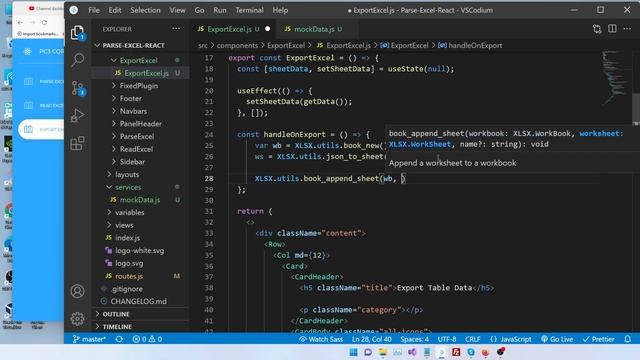
Task: Open CHANGELOG.md in the file tree
Action: click(138, 301)
